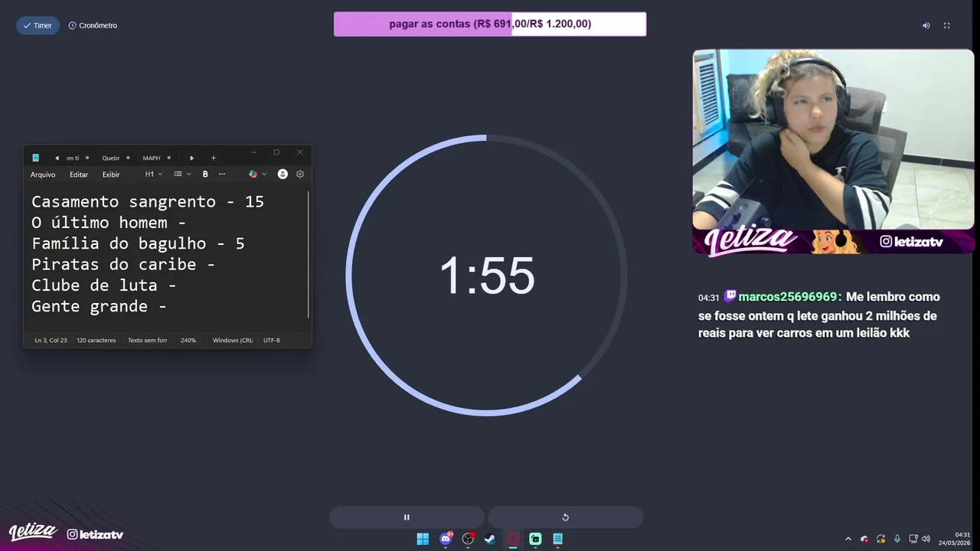Click the microphone tray icon
Image resolution: width=980 pixels, height=551 pixels.
[x=897, y=539]
